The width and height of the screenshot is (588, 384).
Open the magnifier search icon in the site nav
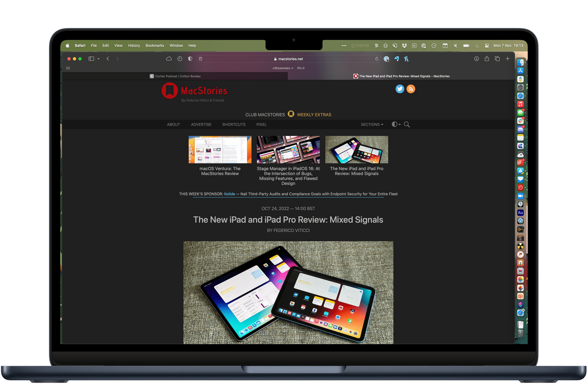pos(407,124)
